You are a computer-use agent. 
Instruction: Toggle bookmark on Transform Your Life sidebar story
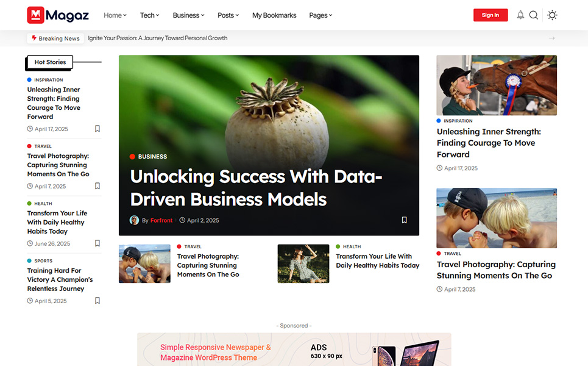tap(97, 243)
